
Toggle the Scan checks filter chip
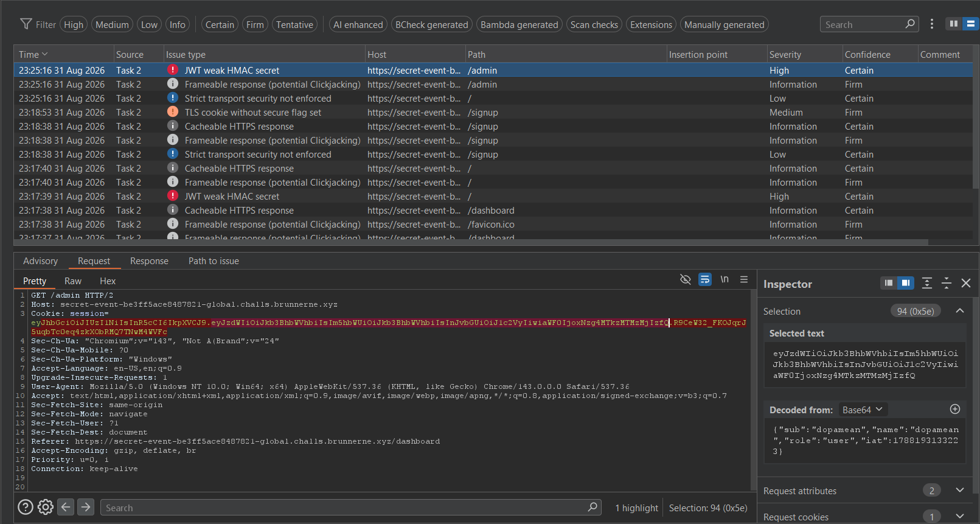(x=594, y=24)
